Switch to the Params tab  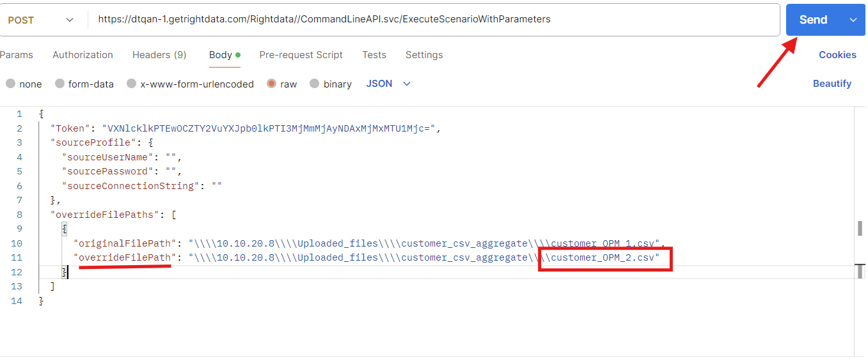17,55
